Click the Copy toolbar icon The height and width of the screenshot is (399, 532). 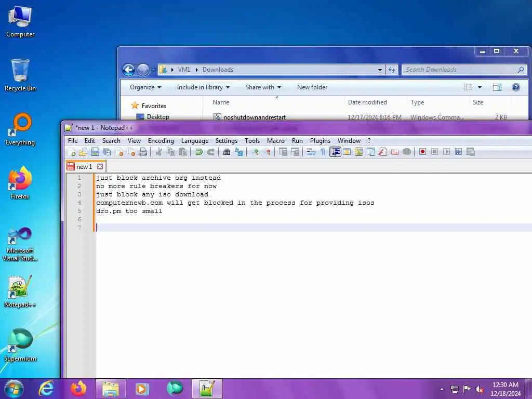pos(170,152)
